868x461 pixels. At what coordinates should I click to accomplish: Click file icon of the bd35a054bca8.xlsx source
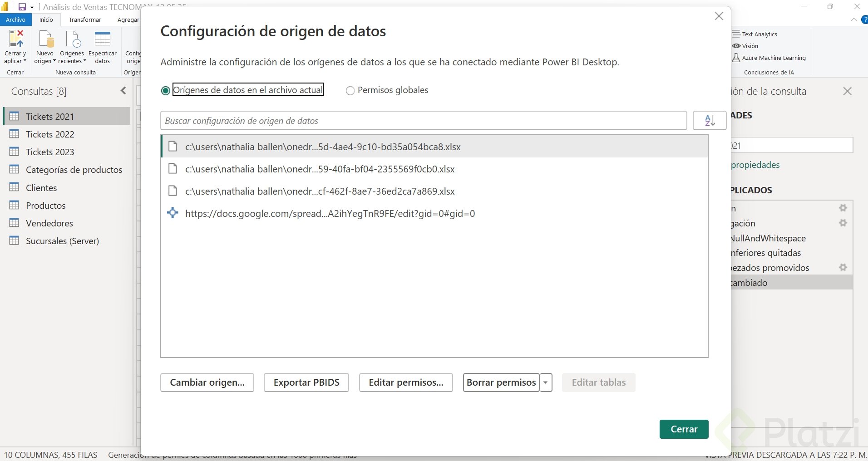[173, 147]
